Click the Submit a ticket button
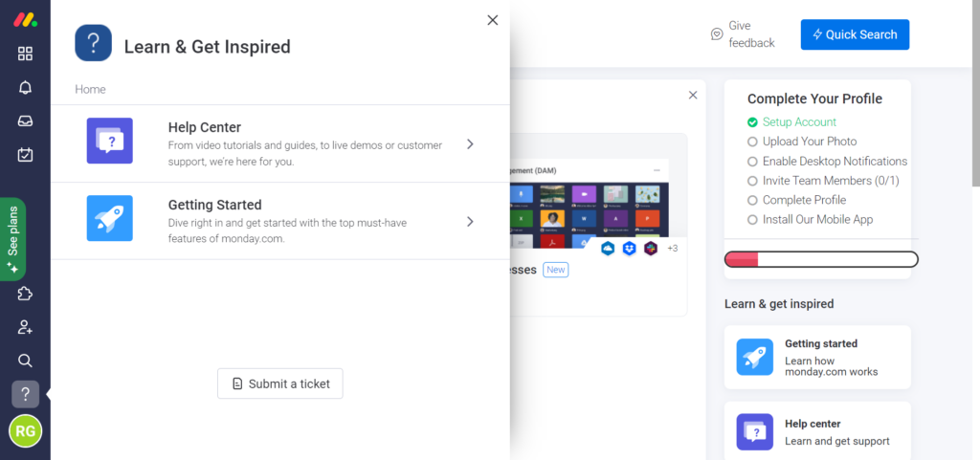980x460 pixels. pos(280,383)
